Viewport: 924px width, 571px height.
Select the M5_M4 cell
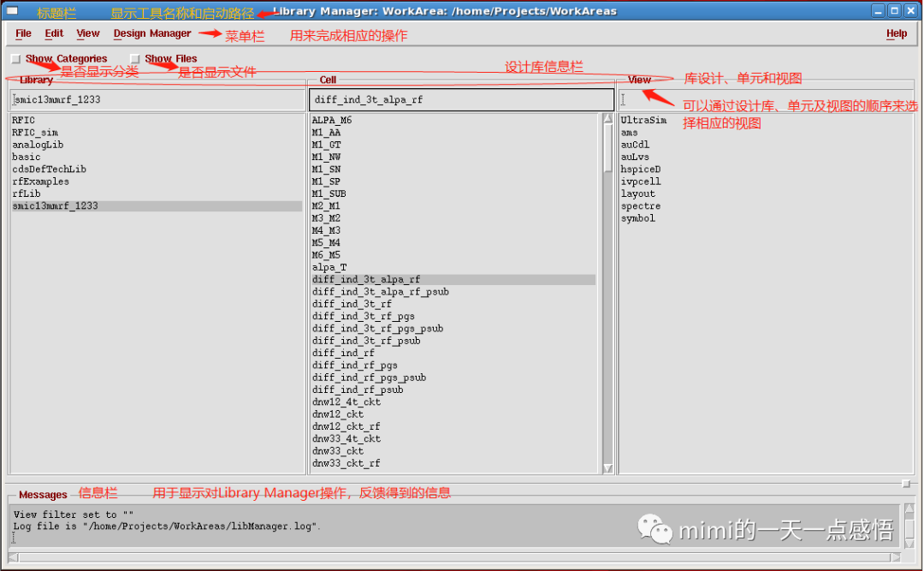click(327, 243)
